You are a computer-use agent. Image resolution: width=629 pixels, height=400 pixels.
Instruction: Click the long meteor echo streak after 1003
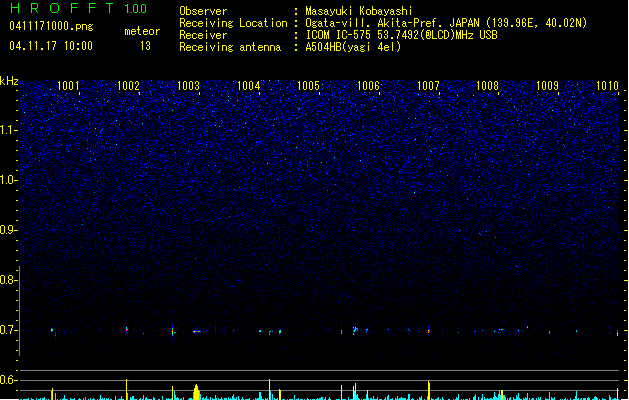coord(199,331)
